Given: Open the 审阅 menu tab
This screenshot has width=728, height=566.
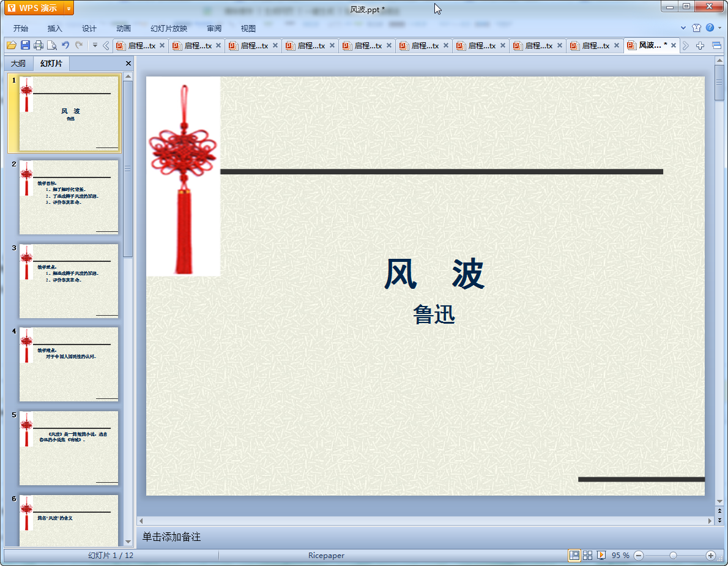Looking at the screenshot, I should click(214, 28).
